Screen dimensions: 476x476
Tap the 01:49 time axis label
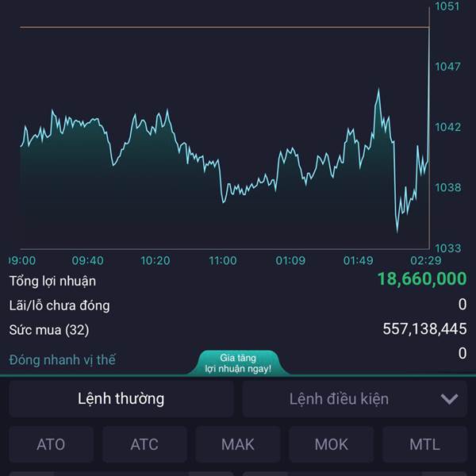[359, 260]
